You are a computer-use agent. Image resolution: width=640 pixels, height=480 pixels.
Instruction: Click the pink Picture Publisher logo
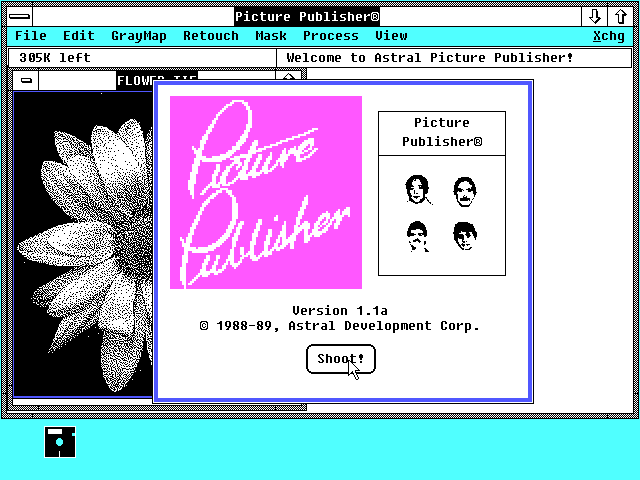point(266,192)
